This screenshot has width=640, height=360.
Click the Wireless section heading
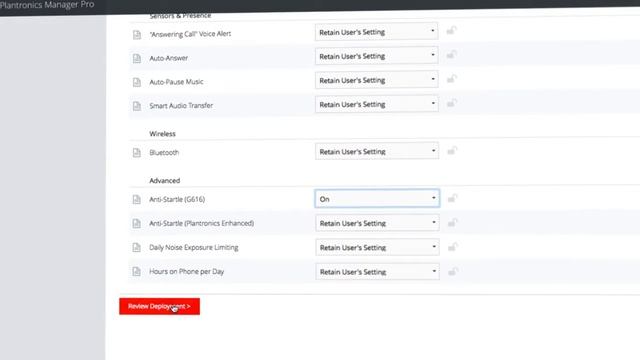tap(162, 133)
